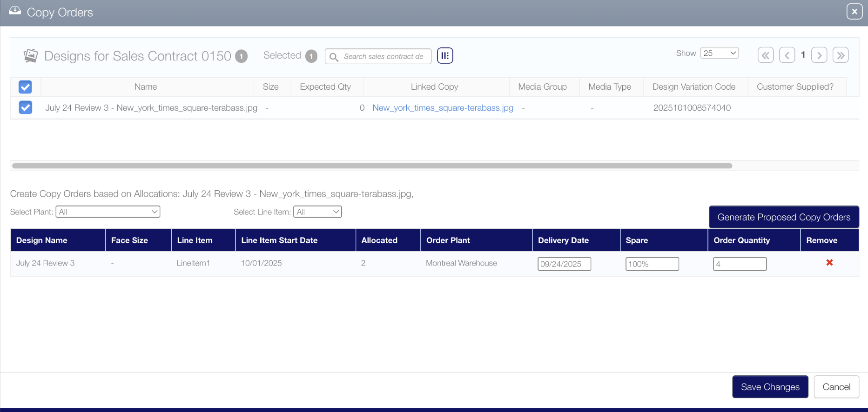Expand the Select Line Item dropdown

tap(317, 212)
